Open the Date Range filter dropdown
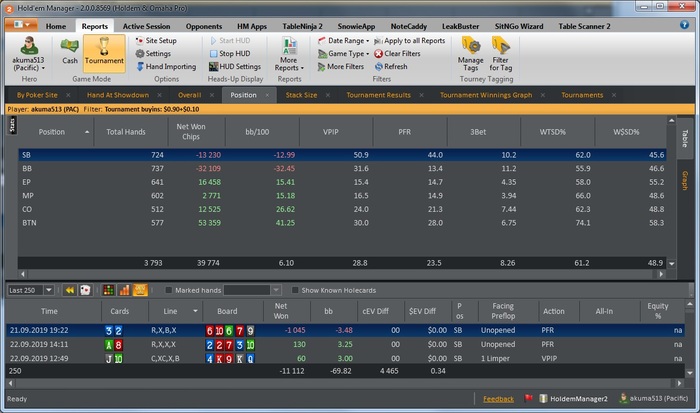The height and width of the screenshot is (413, 700). click(x=343, y=41)
